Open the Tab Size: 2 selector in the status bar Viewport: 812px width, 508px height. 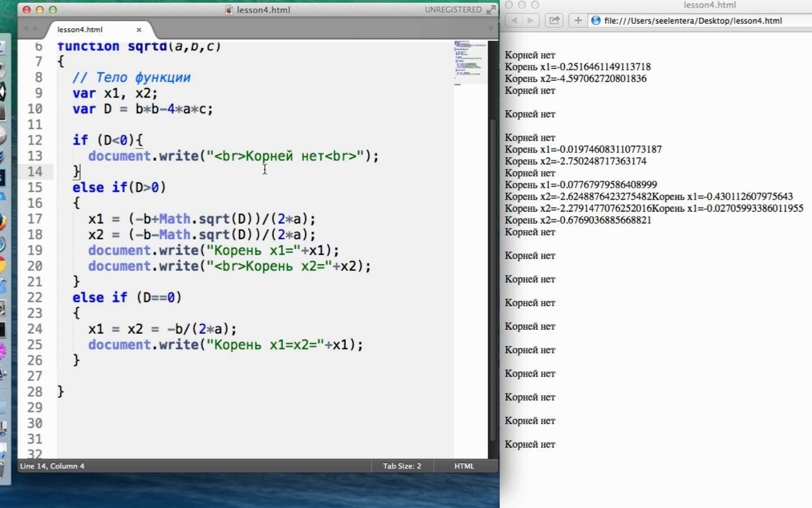402,466
